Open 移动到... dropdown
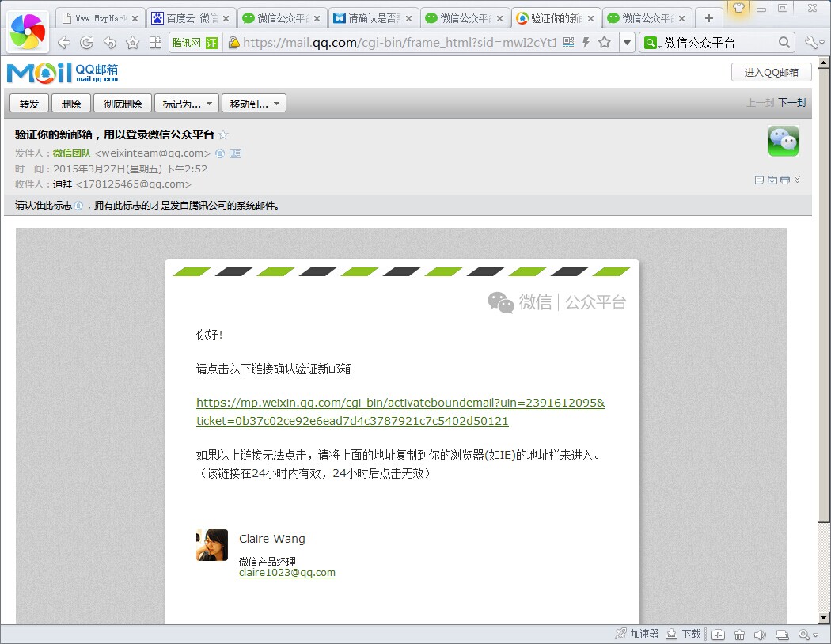Screen dimensions: 831x644 click(x=254, y=104)
